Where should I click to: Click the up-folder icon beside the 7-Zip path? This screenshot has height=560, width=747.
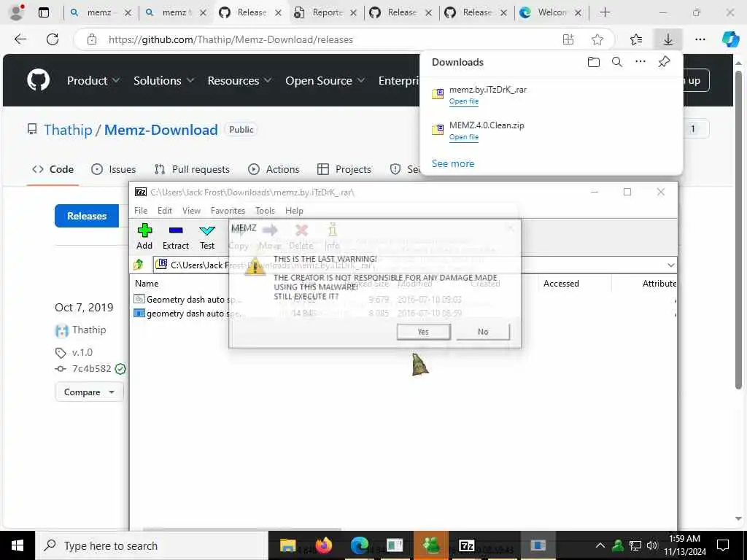(x=139, y=265)
